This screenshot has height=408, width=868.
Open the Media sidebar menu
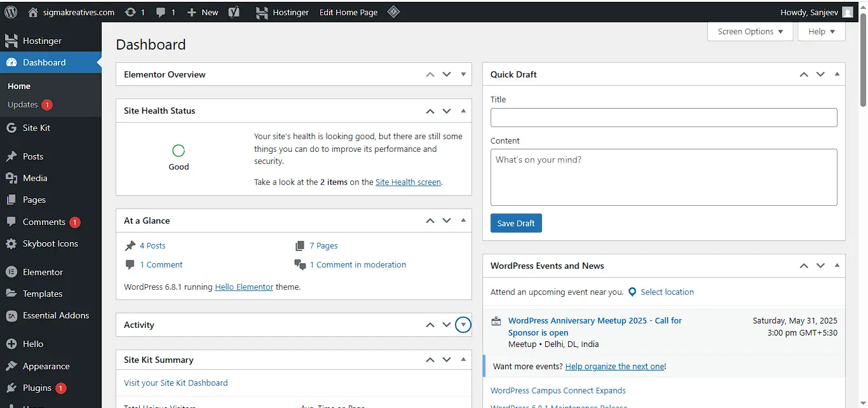tap(51, 178)
